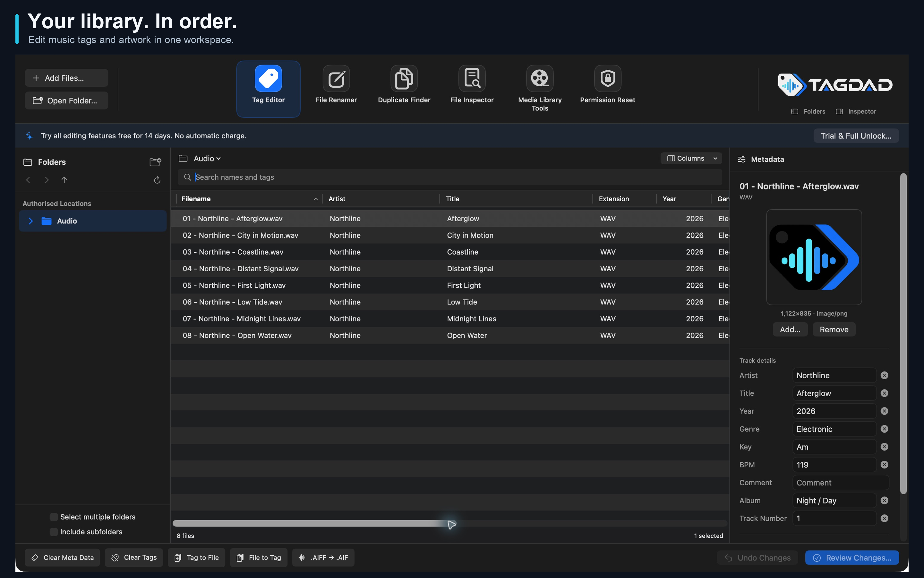
Task: Focus the Search names and tags field
Action: click(450, 177)
